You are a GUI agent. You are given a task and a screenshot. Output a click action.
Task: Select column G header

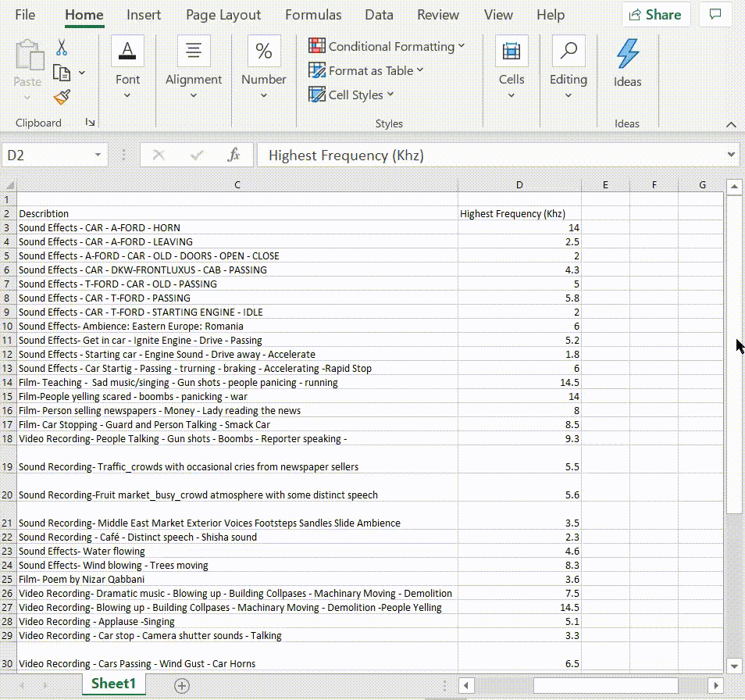pyautogui.click(x=702, y=185)
